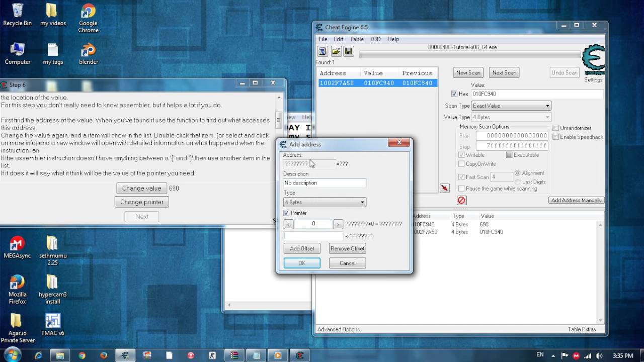Viewport: 644px width, 362px height.
Task: Click the New Scan button
Action: pyautogui.click(x=468, y=72)
